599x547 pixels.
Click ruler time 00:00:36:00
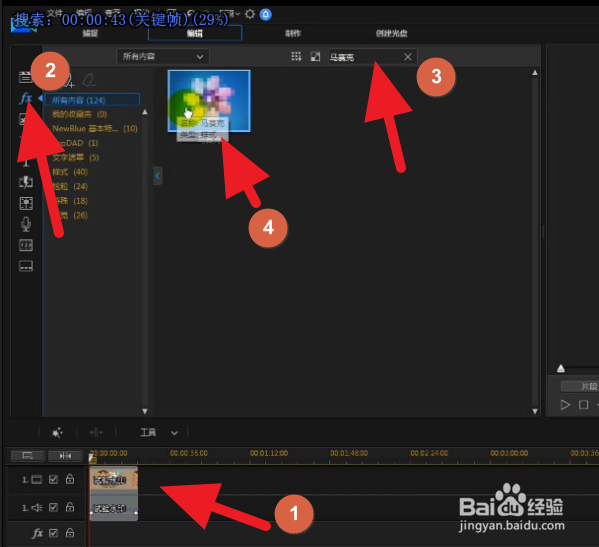(x=189, y=453)
